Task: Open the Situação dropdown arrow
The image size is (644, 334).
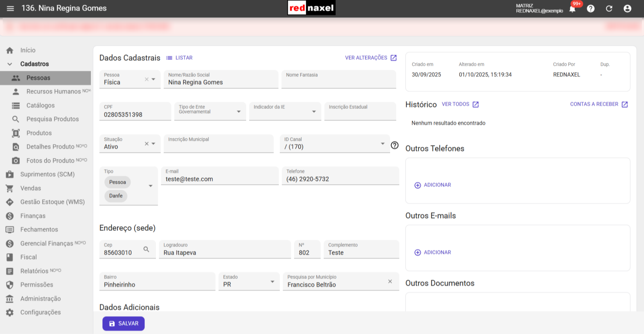Action: tap(154, 144)
